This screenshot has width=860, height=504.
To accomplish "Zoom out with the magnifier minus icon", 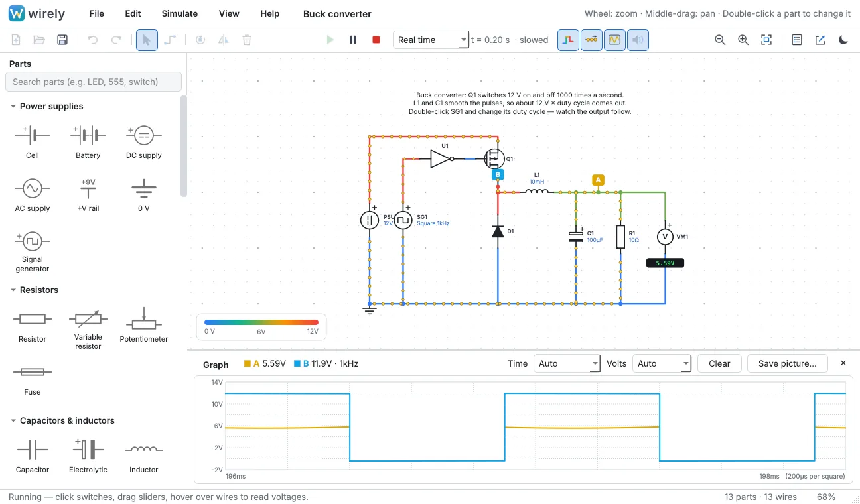I will 720,40.
